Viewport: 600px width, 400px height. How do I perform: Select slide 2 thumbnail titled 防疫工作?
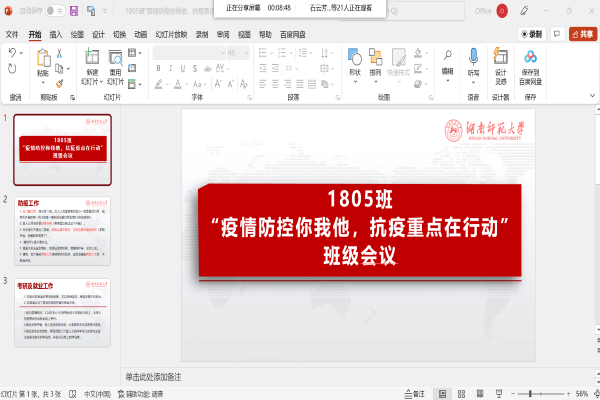click(62, 231)
